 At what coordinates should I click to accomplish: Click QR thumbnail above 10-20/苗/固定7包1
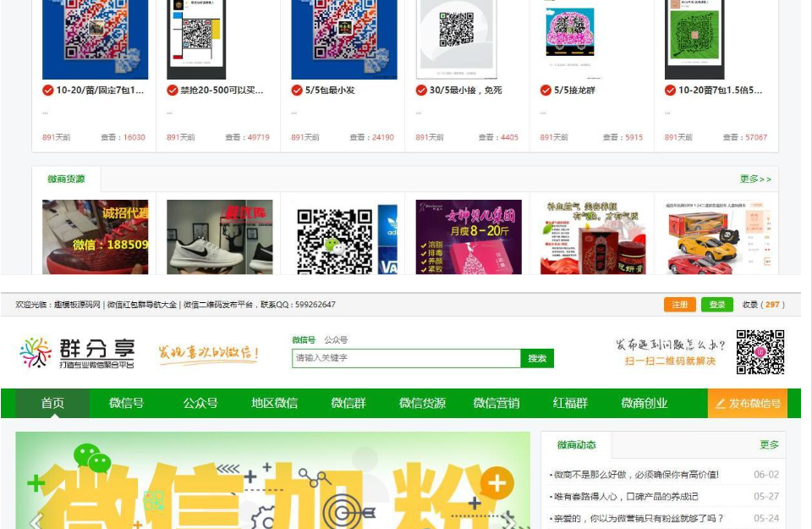[x=96, y=40]
